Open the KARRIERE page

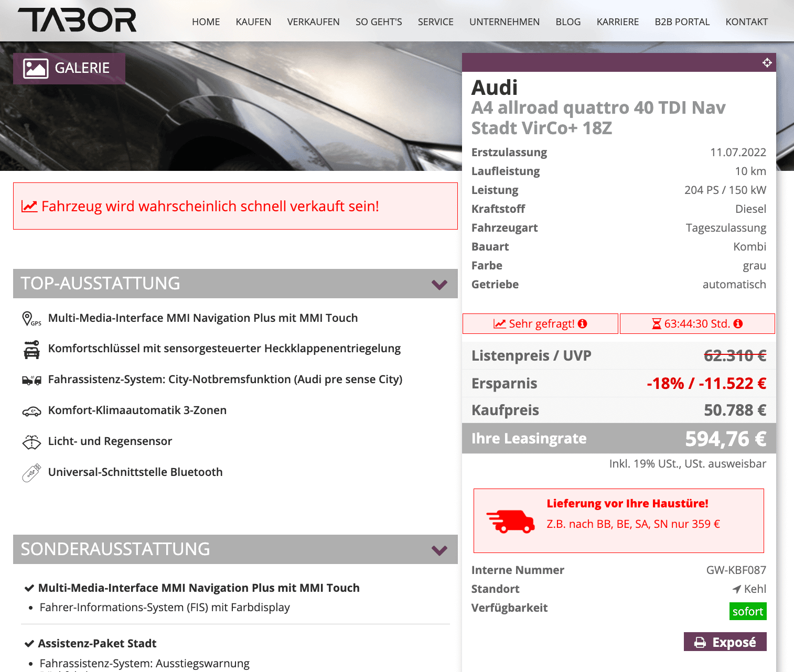click(617, 22)
